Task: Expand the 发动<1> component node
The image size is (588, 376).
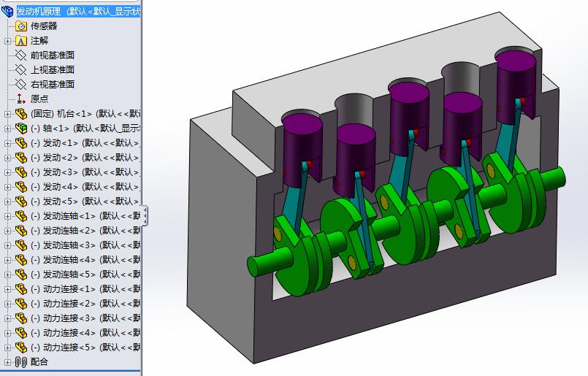Action: [7, 144]
